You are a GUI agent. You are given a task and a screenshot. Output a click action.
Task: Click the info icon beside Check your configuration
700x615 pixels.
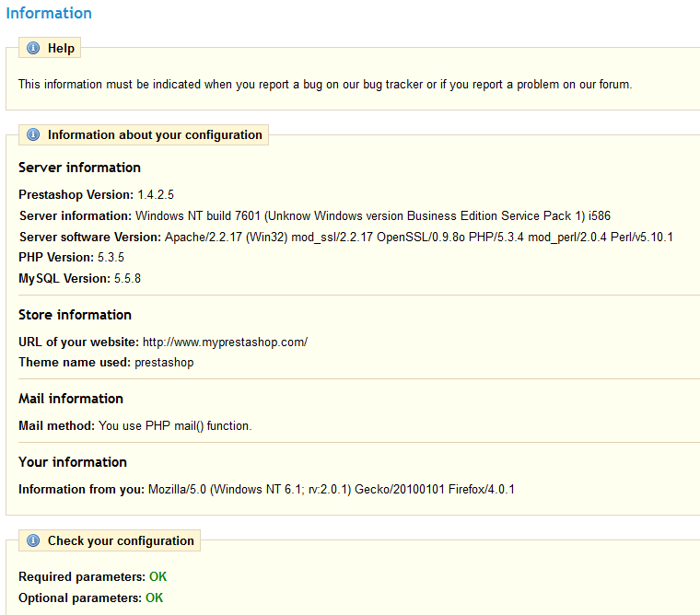[x=33, y=540]
